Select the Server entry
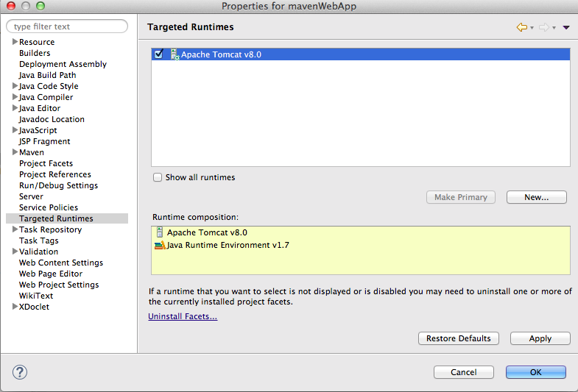The height and width of the screenshot is (392, 578). [x=31, y=196]
